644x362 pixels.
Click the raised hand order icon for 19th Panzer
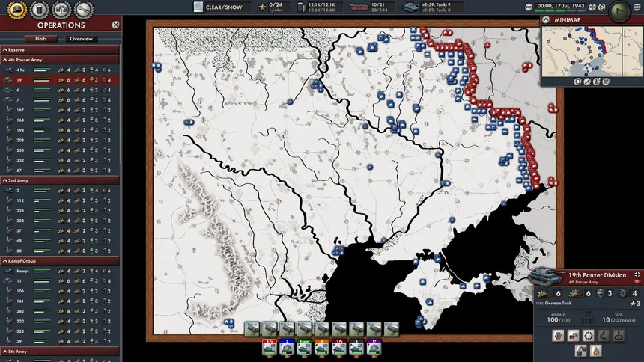pyautogui.click(x=558, y=336)
